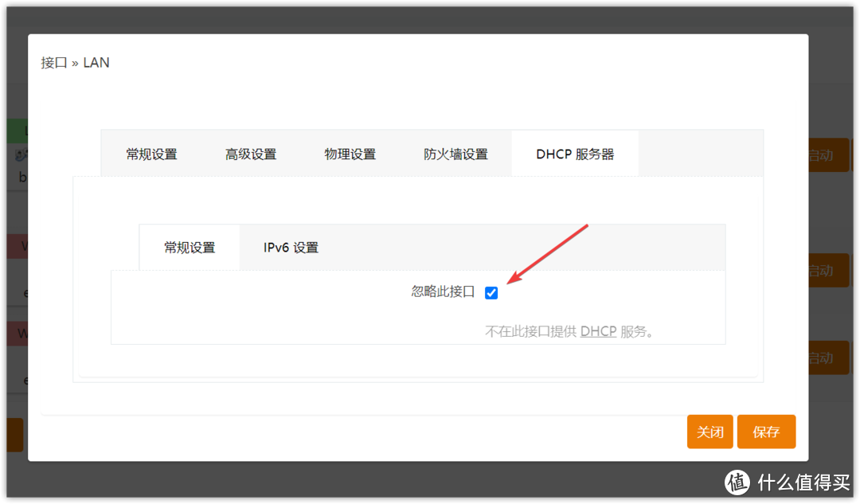
Task: Save changes with the 保存 button
Action: pyautogui.click(x=766, y=432)
